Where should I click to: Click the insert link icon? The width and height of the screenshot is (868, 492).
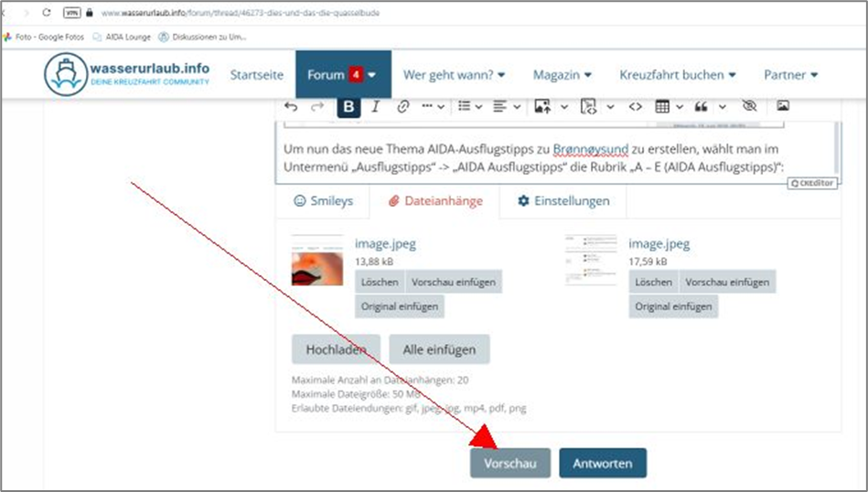tap(402, 106)
